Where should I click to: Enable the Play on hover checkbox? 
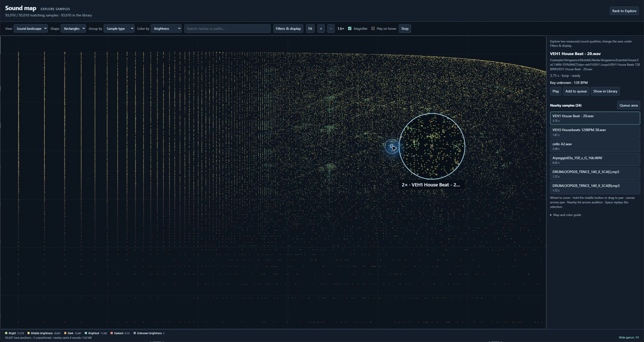[x=373, y=29]
